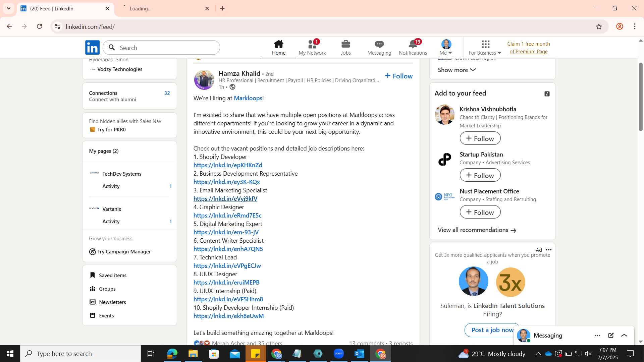View site information icon in address bar
Screen dimensions: 644x362
(x=57, y=26)
